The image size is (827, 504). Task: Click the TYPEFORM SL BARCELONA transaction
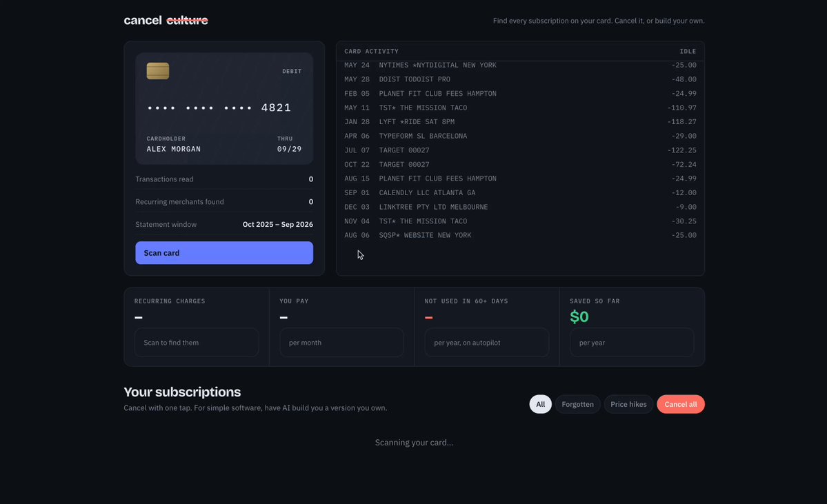[x=520, y=136]
